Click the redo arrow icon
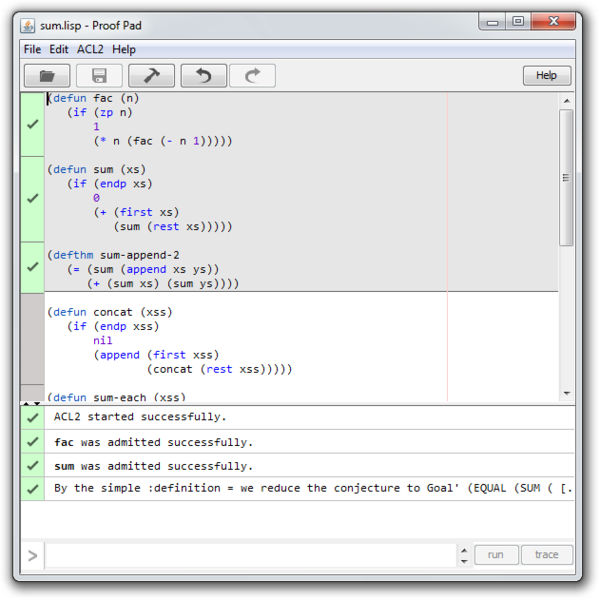This screenshot has height=600, width=600. click(x=252, y=76)
